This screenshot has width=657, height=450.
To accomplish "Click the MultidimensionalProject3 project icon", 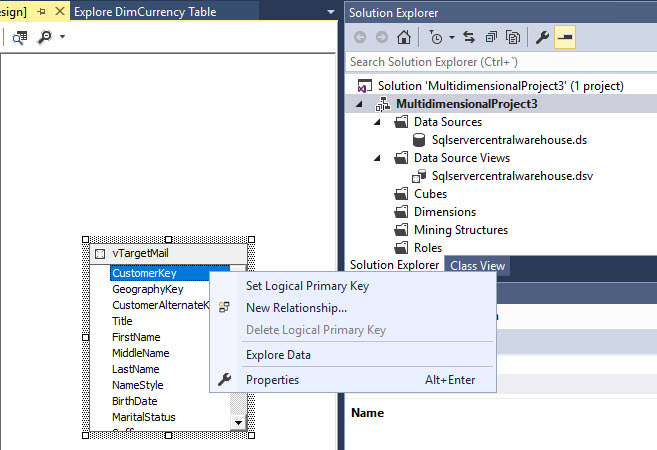I will (383, 104).
